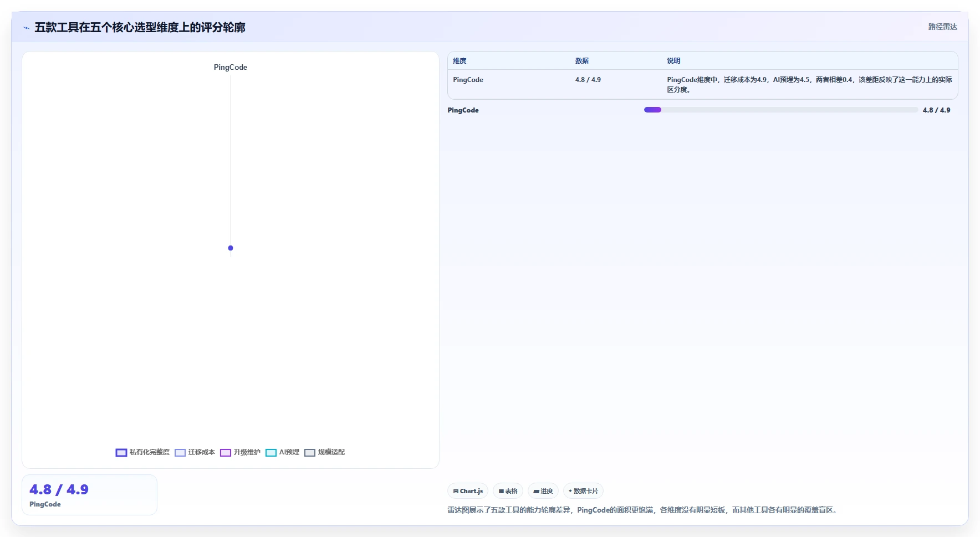Click the 4.8 / 4.9 value after progress bar

936,110
